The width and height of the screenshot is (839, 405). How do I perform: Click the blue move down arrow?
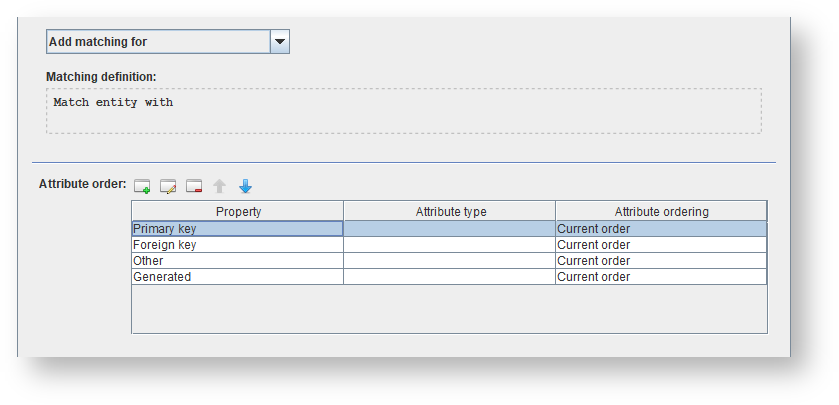(246, 186)
